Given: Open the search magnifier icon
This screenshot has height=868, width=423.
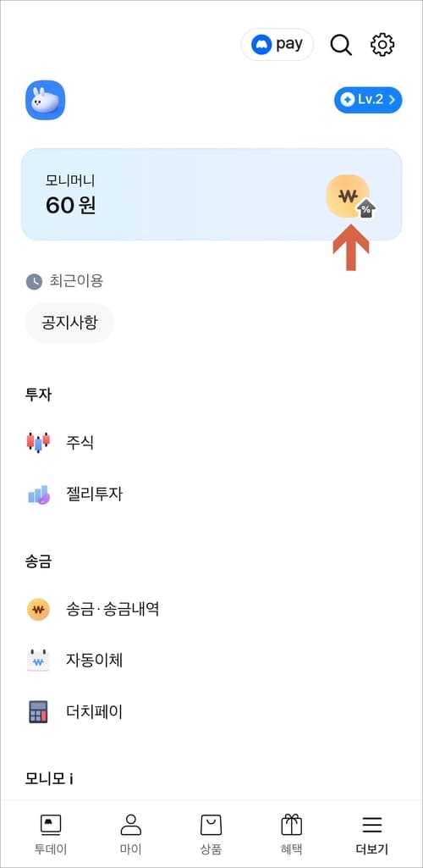Looking at the screenshot, I should click(x=341, y=45).
